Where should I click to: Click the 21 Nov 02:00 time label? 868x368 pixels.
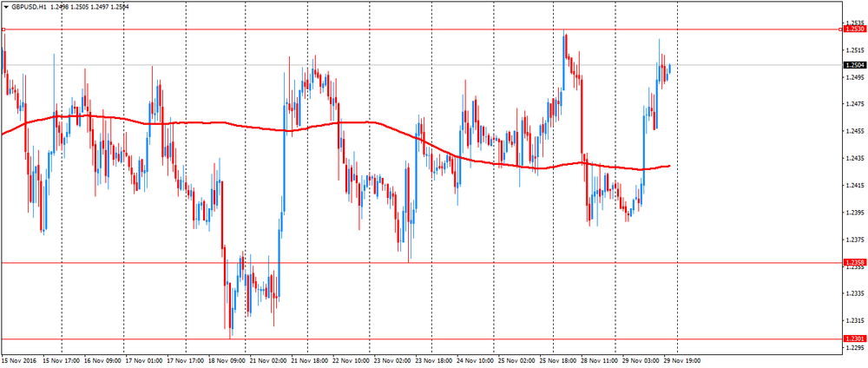pyautogui.click(x=268, y=360)
